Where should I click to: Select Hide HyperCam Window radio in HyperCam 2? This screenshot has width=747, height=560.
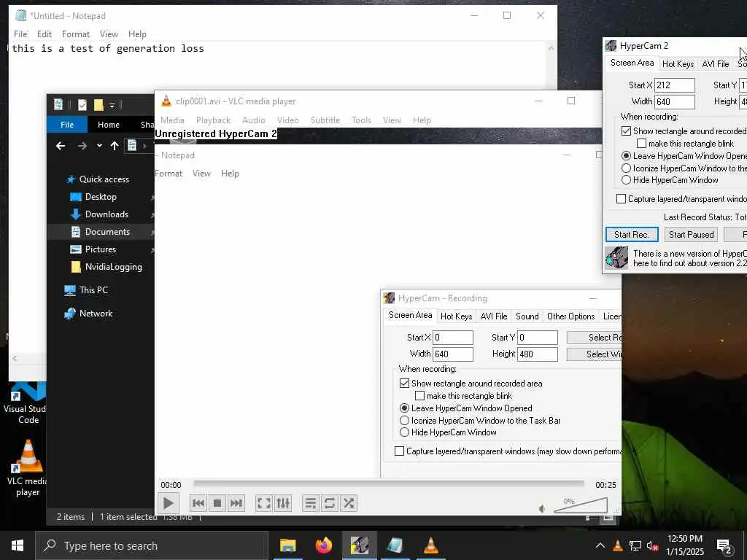click(x=626, y=180)
